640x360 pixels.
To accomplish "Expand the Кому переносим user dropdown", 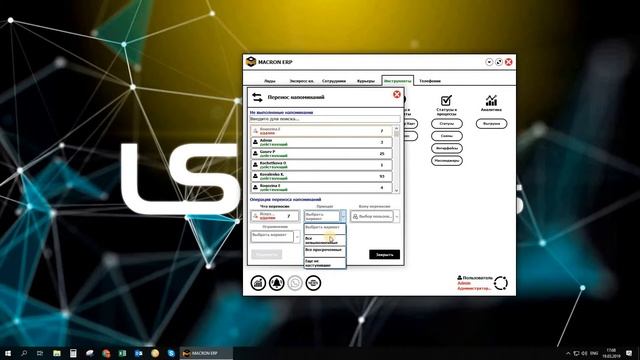I will (x=397, y=216).
